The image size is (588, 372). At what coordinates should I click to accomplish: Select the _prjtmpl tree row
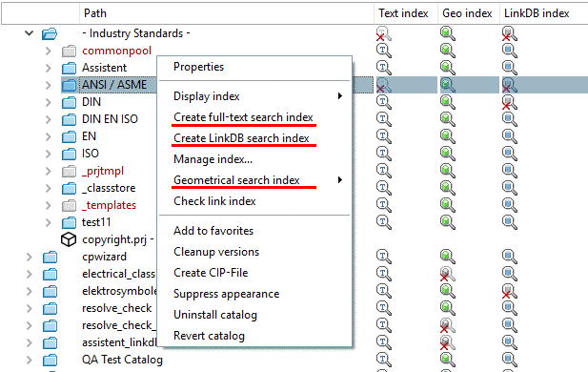click(103, 171)
